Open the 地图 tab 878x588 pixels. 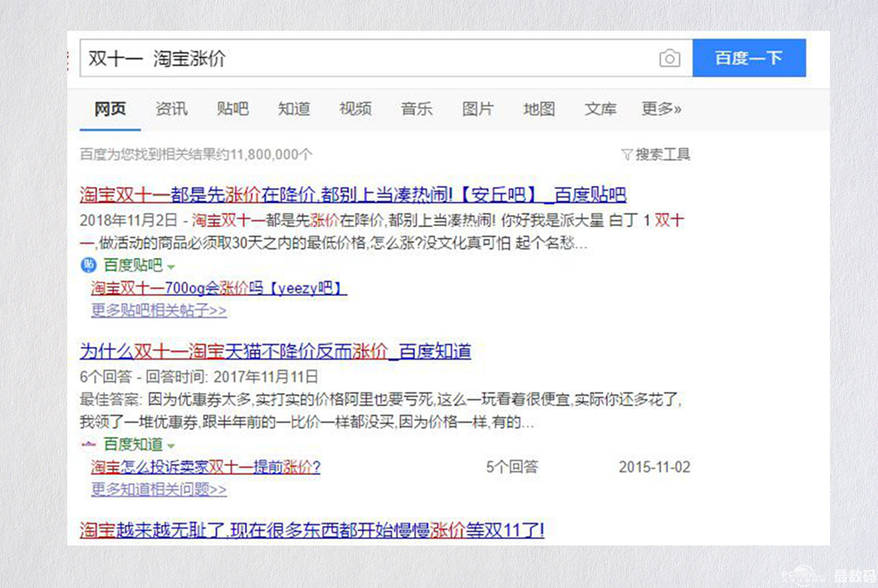pos(539,108)
